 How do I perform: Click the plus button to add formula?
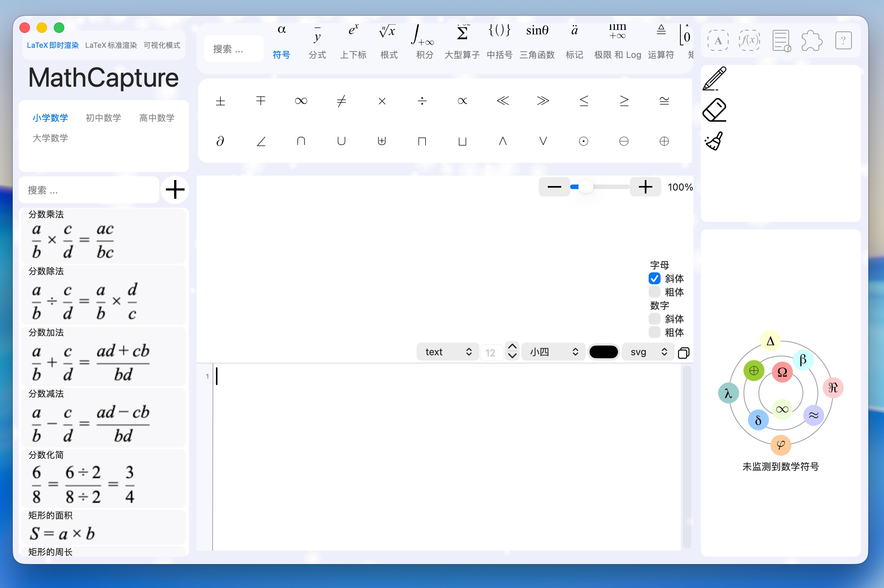175,190
